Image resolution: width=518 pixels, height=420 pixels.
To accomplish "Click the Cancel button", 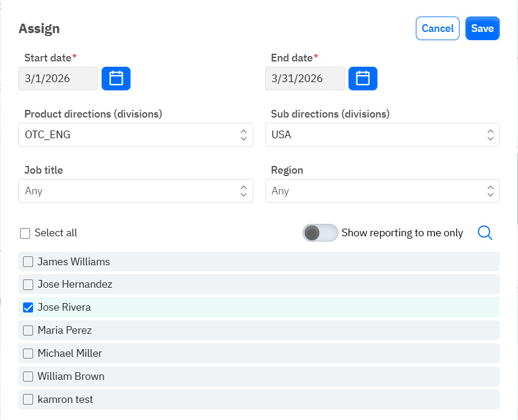I will (437, 28).
